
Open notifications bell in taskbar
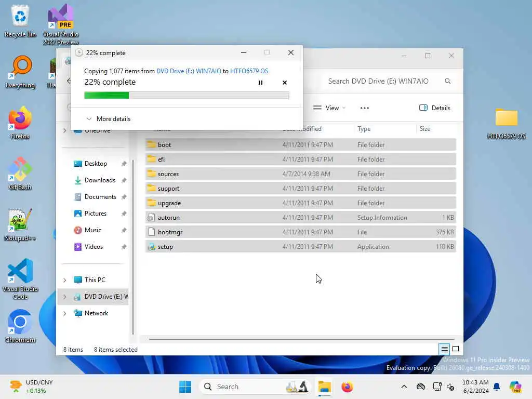pyautogui.click(x=497, y=387)
